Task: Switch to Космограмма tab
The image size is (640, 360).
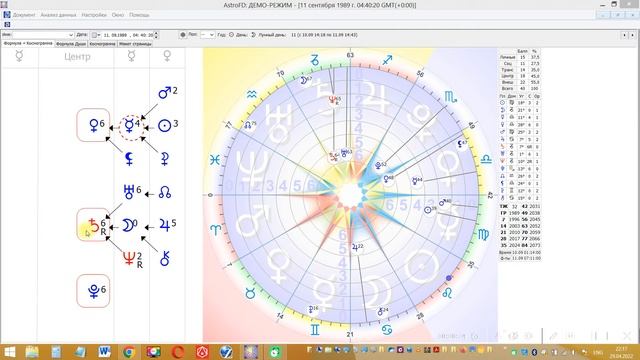Action: tap(102, 44)
